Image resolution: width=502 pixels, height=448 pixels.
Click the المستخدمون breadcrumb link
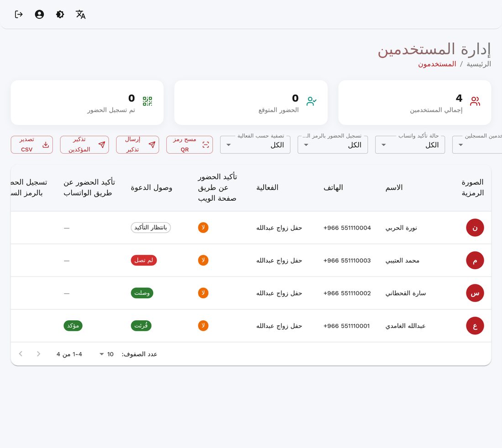pyautogui.click(x=437, y=64)
